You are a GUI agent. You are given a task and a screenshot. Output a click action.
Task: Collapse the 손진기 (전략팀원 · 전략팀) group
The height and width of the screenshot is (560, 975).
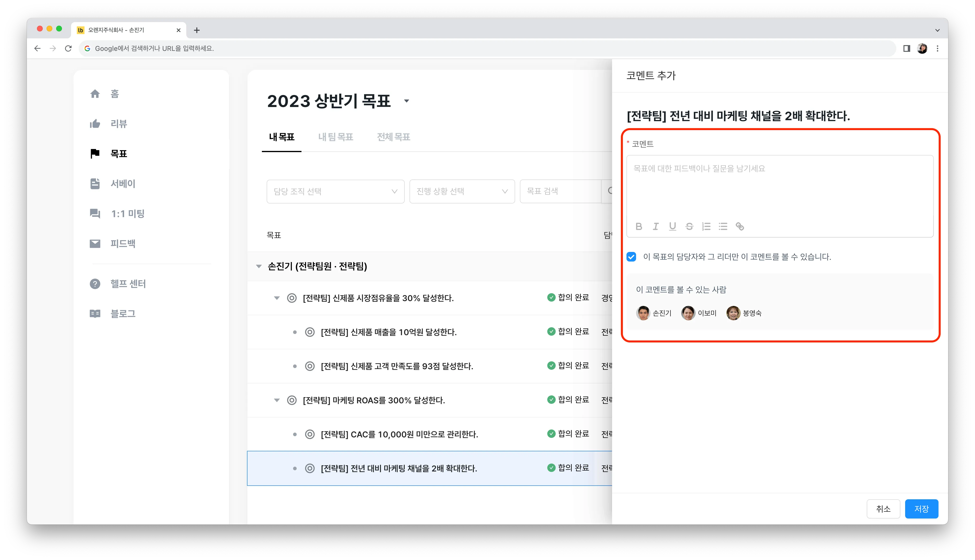pyautogui.click(x=259, y=266)
